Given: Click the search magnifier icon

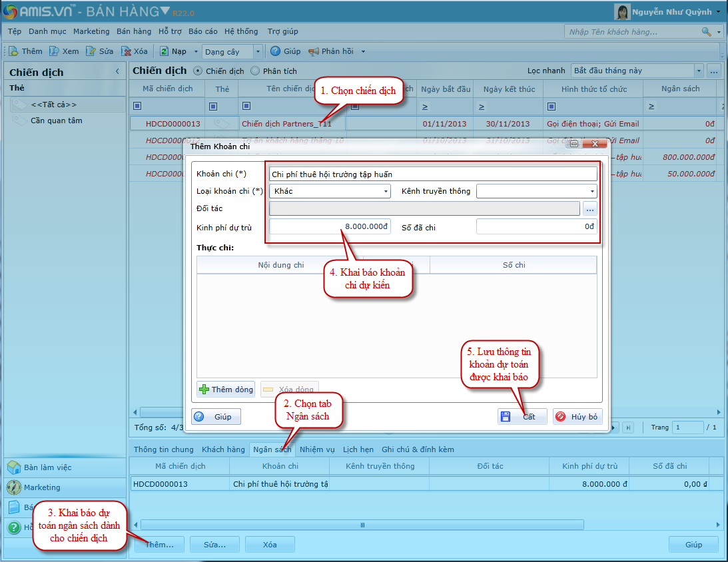Looking at the screenshot, I should 706,32.
